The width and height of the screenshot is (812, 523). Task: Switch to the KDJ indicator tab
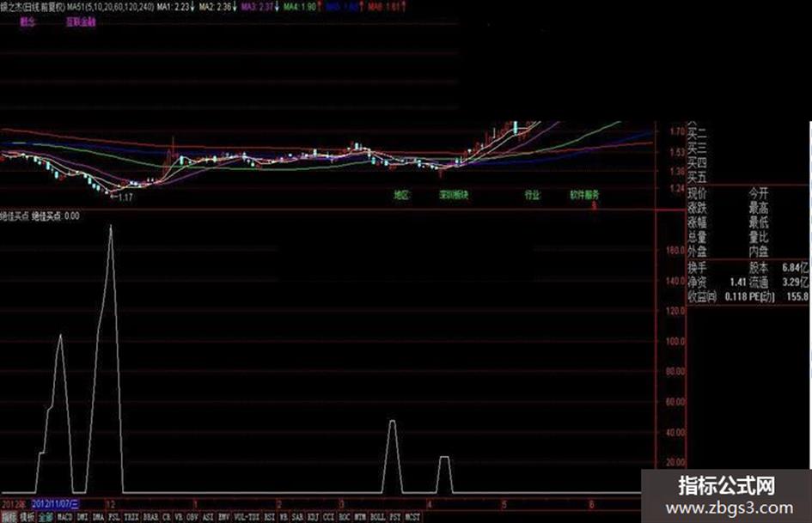tap(314, 517)
